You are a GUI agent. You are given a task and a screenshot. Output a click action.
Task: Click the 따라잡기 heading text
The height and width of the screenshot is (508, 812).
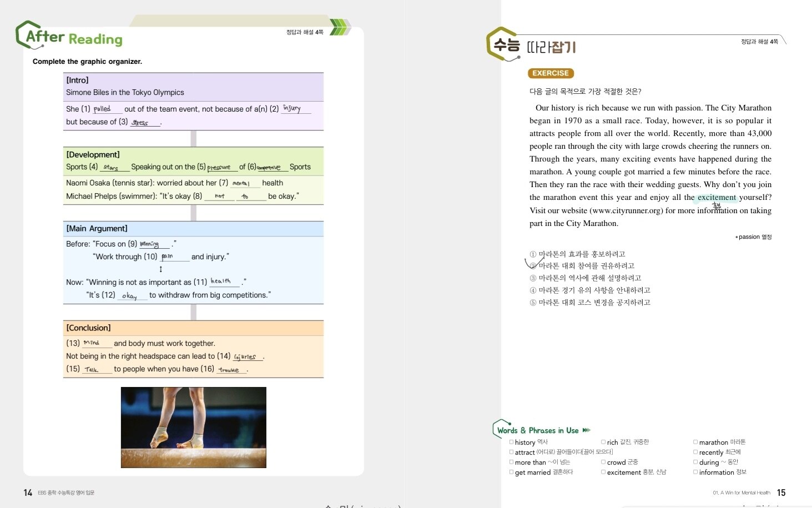[x=551, y=47]
